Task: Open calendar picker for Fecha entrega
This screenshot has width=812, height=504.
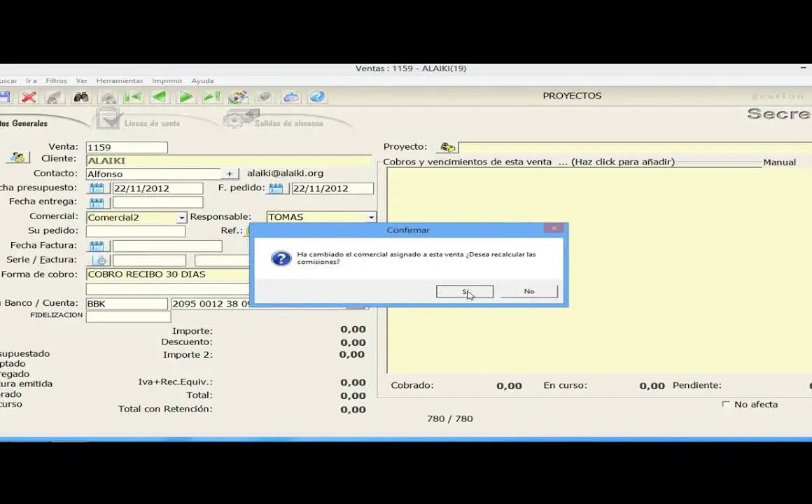Action: [97, 202]
